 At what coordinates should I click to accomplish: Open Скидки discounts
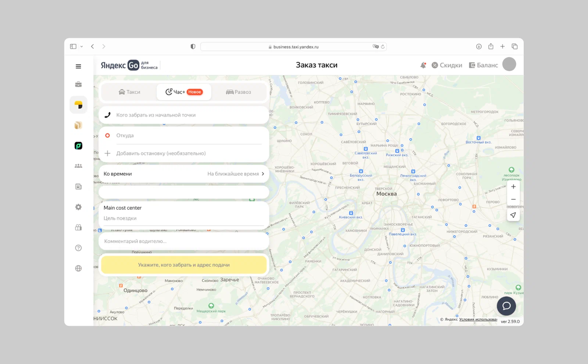click(446, 65)
